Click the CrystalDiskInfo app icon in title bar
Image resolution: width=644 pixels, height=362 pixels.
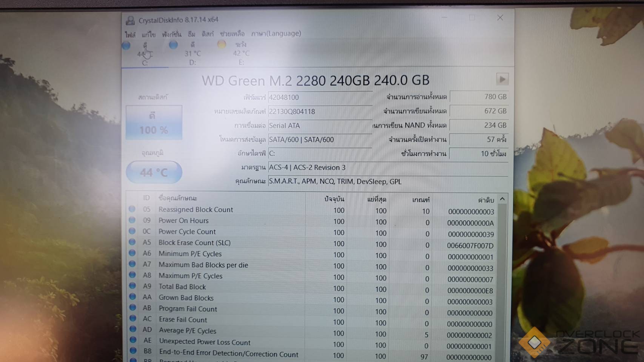130,20
